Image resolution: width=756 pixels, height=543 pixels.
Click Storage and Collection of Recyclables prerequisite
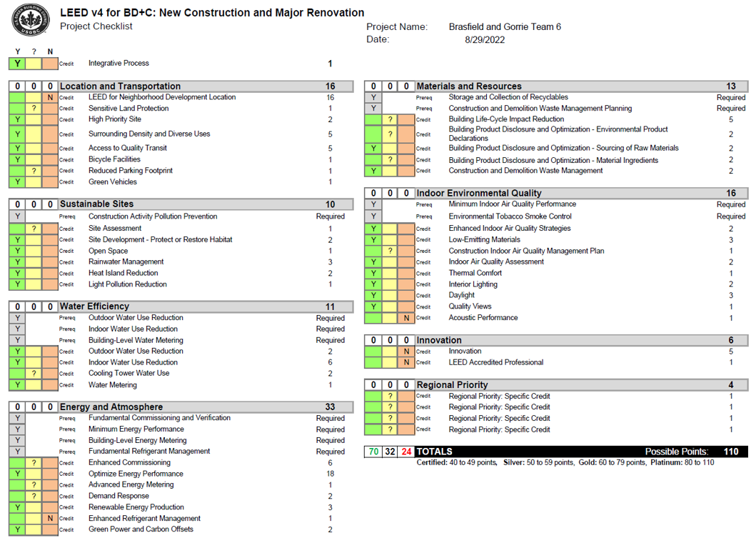[x=508, y=97]
